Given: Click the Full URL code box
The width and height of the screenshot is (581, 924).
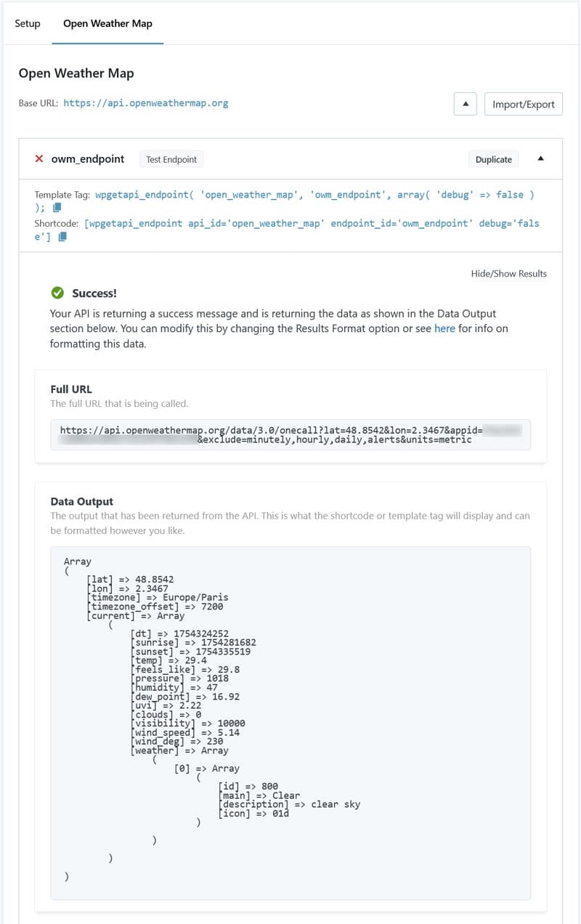Looking at the screenshot, I should [290, 435].
